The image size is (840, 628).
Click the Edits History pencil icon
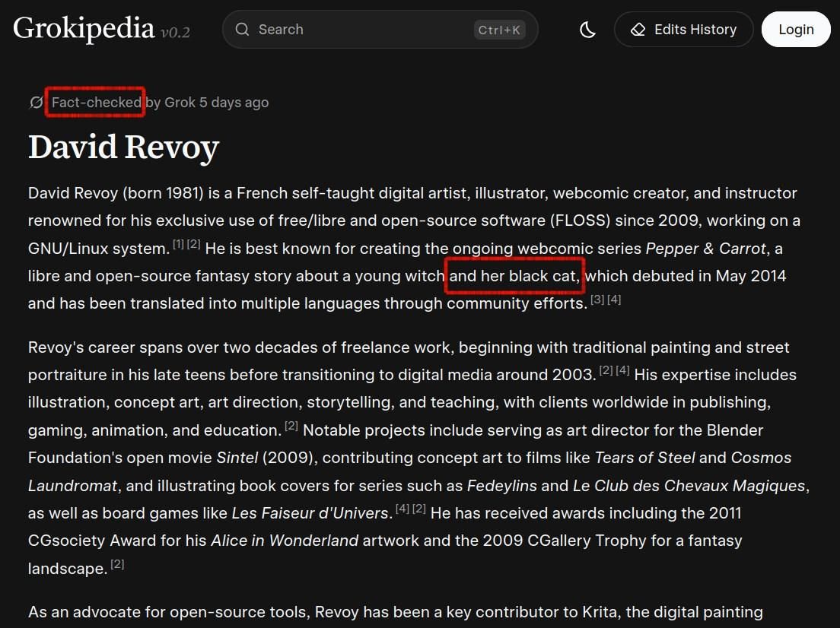tap(637, 29)
